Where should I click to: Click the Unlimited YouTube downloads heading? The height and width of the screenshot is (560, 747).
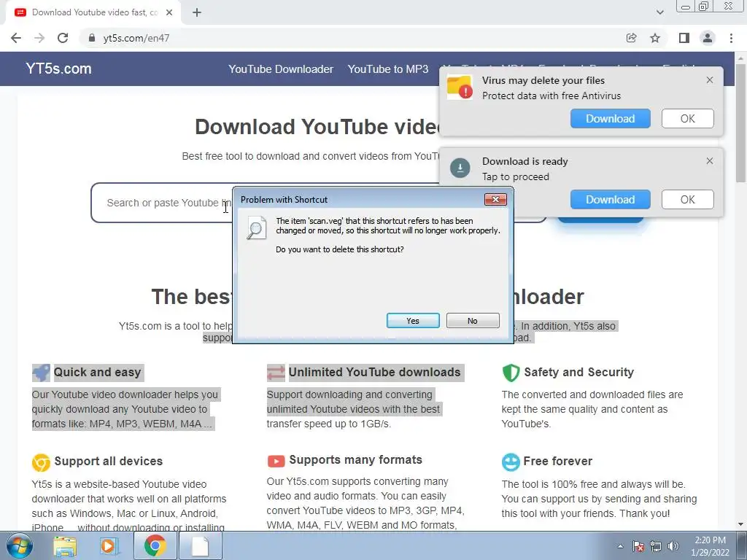[x=374, y=372]
